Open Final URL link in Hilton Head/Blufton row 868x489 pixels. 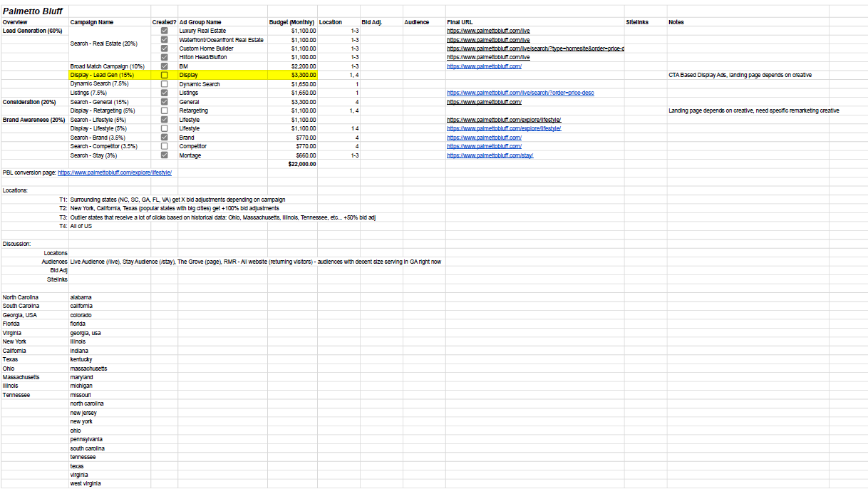tap(488, 57)
